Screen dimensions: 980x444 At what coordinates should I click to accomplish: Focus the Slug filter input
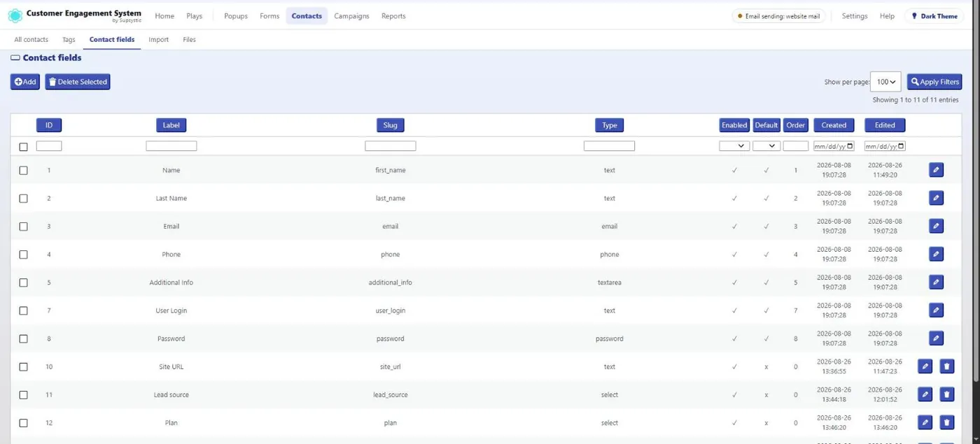point(391,146)
